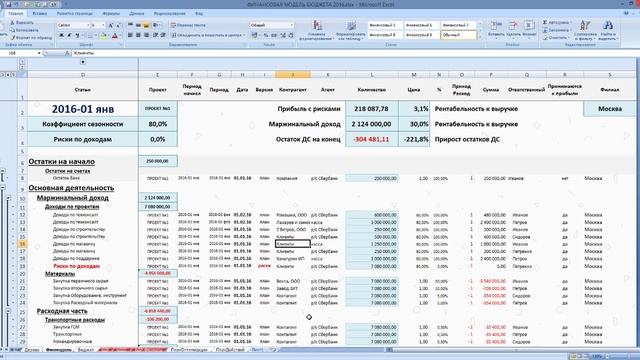Open the Бюджет sheet tab
This screenshot has height=360, width=640.
point(85,350)
